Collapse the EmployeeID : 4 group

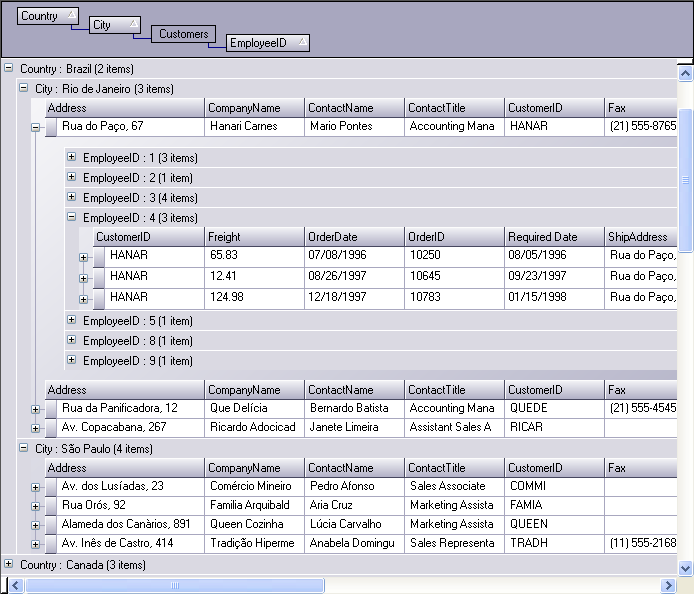(x=72, y=217)
